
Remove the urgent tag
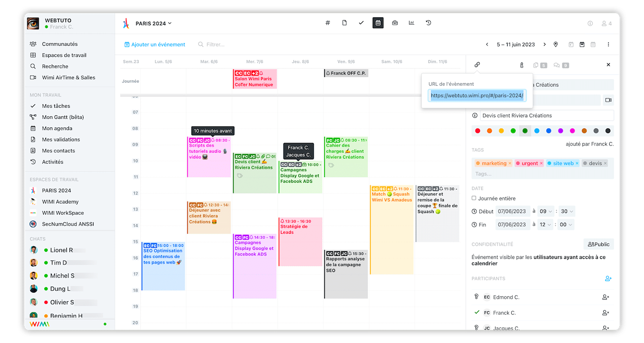[x=541, y=163]
